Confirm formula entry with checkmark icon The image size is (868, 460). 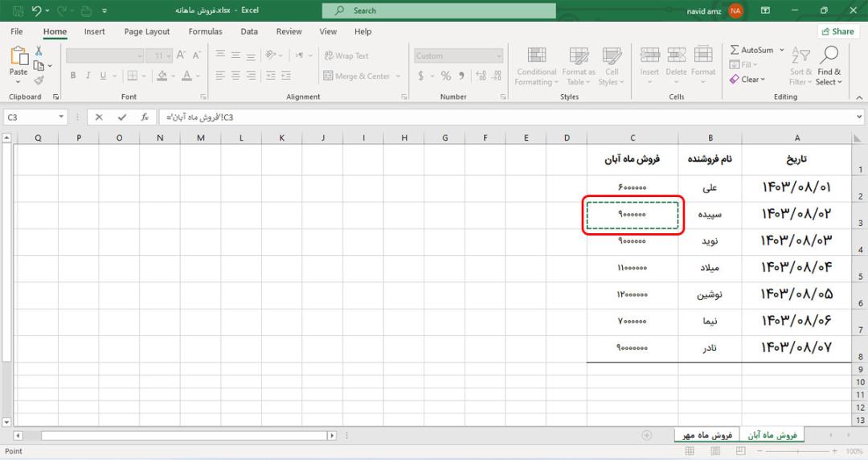coord(122,117)
